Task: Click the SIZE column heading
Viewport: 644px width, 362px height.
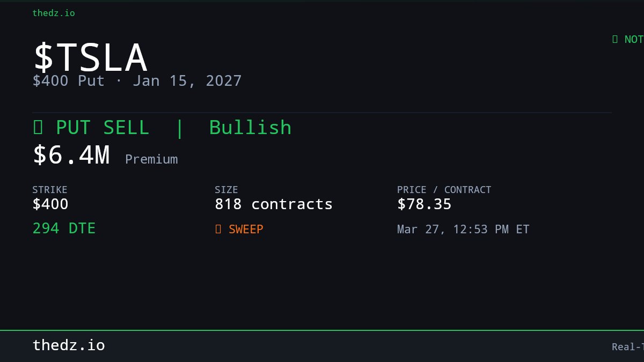Action: (x=226, y=190)
